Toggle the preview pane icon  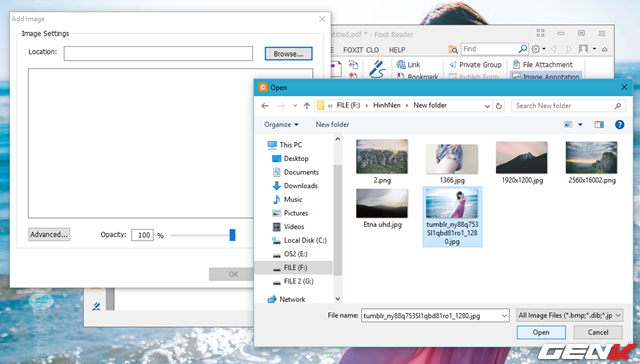click(599, 124)
